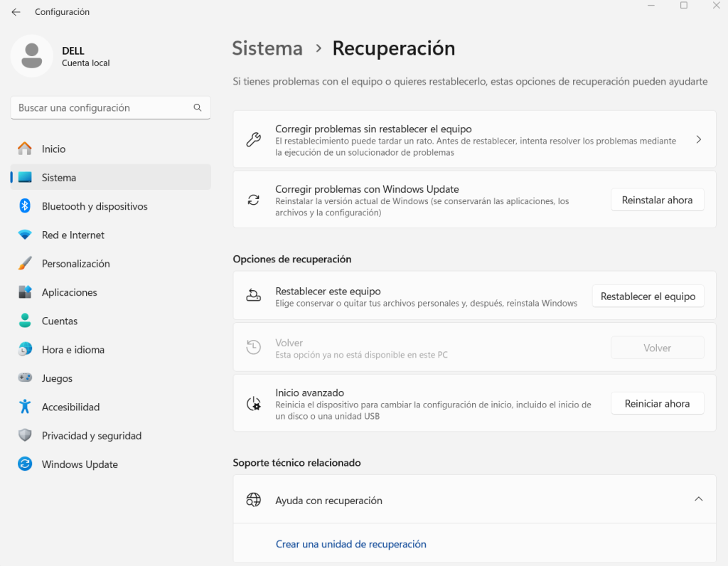
Task: Open Privacidad y seguridad
Action: click(110, 436)
